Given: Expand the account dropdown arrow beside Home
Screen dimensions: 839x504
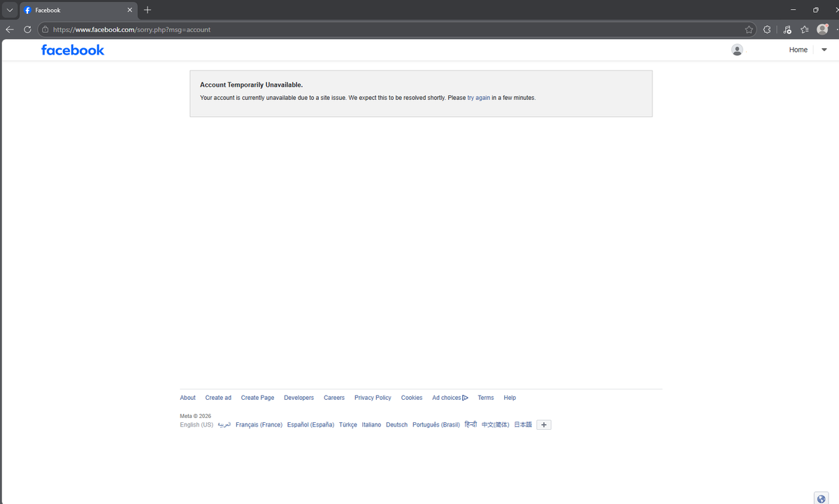Looking at the screenshot, I should pos(824,50).
